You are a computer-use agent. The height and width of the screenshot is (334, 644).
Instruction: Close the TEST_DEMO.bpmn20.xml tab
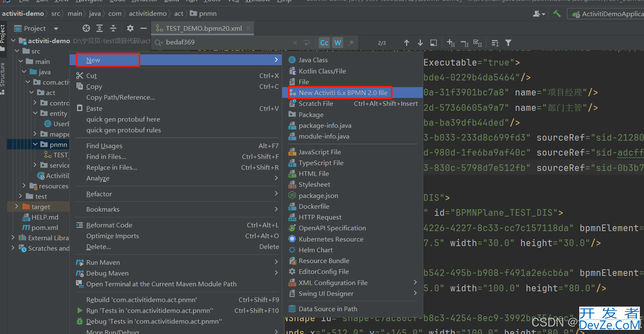tap(248, 28)
